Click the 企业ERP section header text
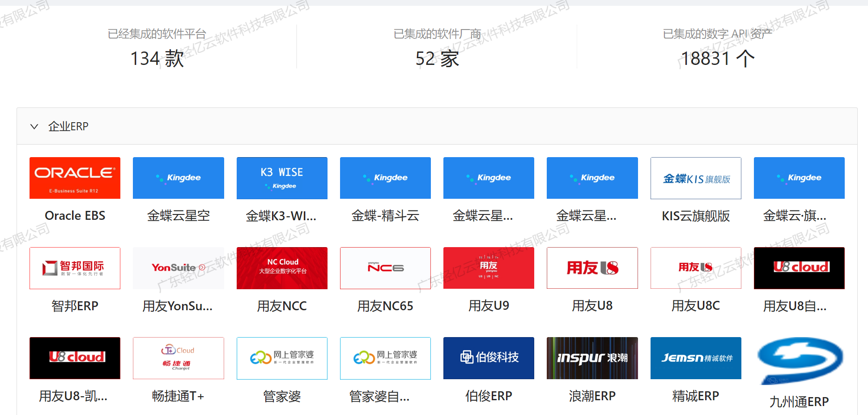The width and height of the screenshot is (868, 415). (x=68, y=127)
